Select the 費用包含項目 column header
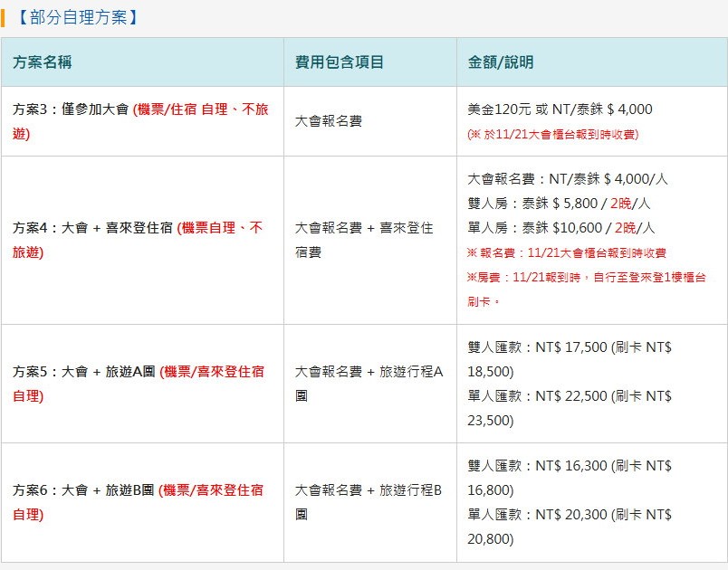 tap(340, 62)
